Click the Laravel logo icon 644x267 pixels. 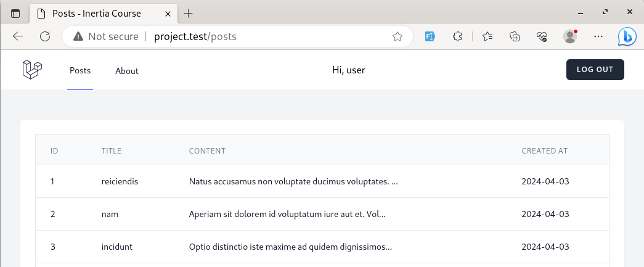click(x=32, y=70)
